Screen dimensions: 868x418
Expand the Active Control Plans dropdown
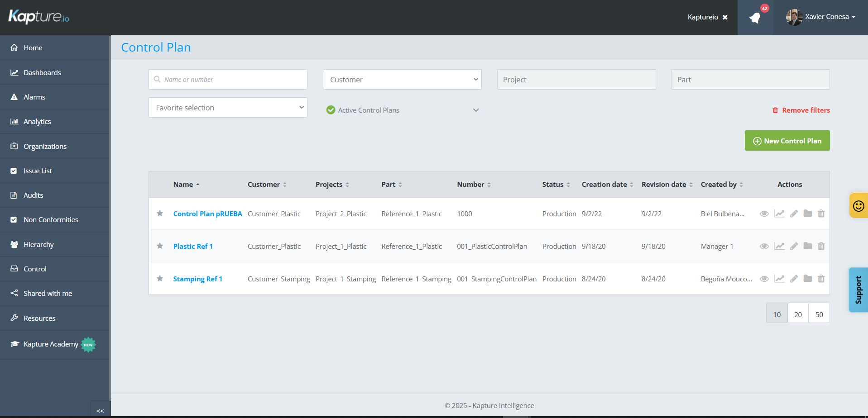pos(402,110)
